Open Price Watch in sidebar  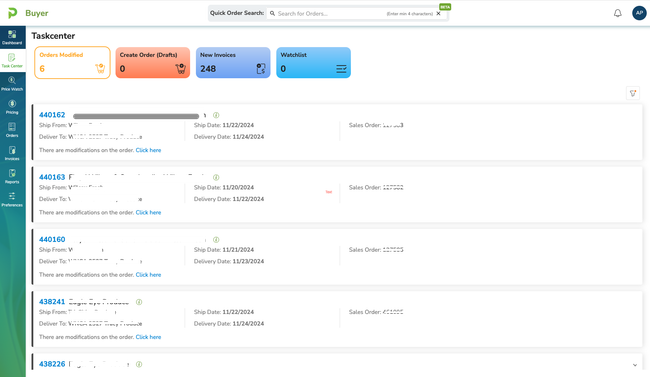click(12, 83)
